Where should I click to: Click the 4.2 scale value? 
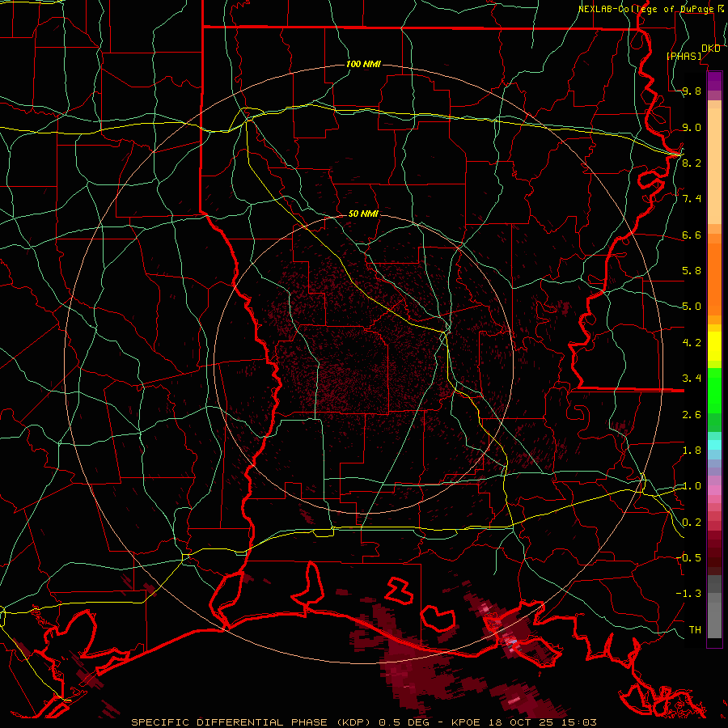coord(692,343)
